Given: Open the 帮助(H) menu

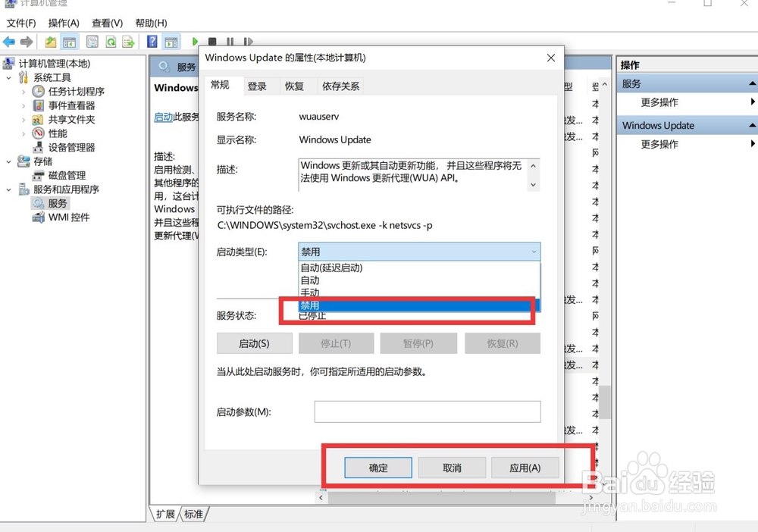Looking at the screenshot, I should coord(151,23).
